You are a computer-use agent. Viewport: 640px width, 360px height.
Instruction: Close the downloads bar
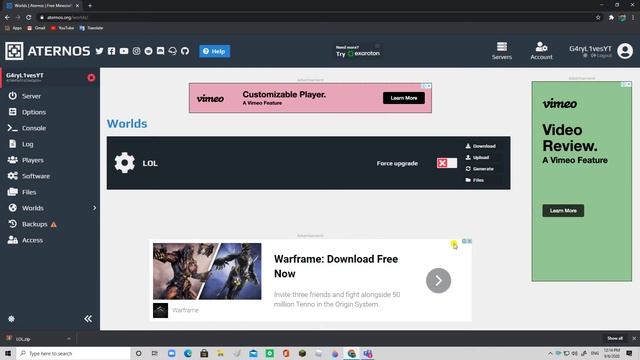634,338
